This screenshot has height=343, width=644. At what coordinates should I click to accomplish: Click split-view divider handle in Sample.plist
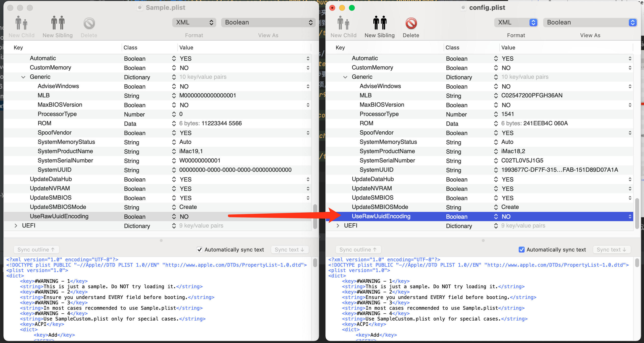(161, 240)
